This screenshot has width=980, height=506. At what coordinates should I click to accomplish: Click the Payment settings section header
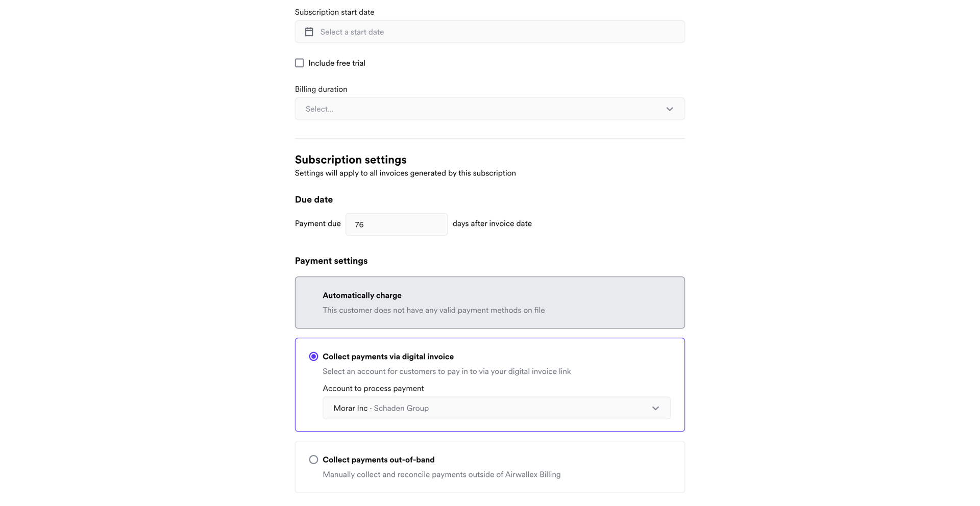[331, 261]
